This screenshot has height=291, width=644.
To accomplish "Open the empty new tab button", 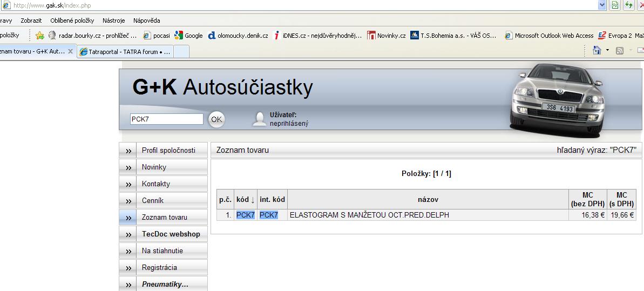I will 182,52.
